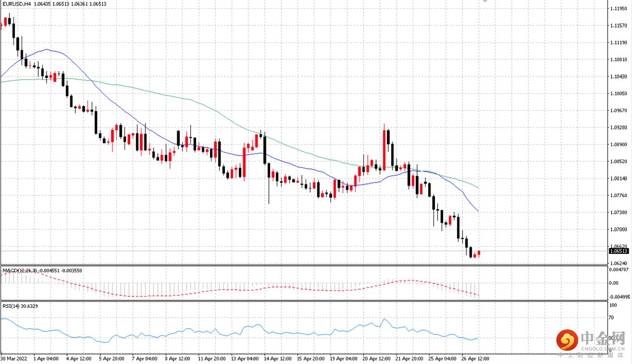Pick the 13 Apr 04:00 time label

(x=244, y=359)
